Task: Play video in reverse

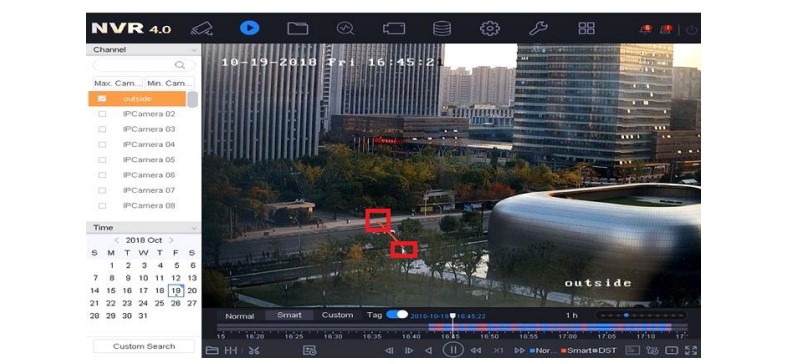Action: pyautogui.click(x=428, y=350)
